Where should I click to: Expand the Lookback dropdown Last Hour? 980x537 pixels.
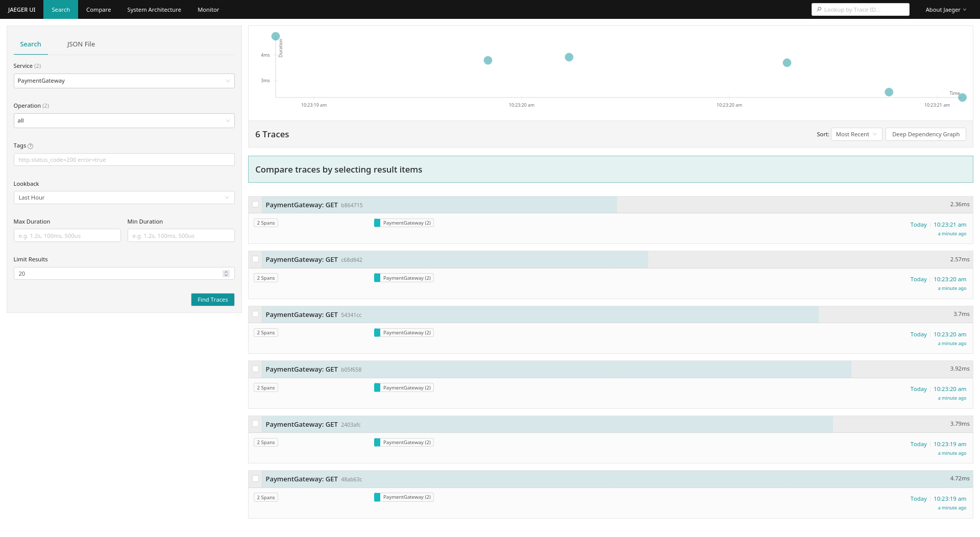pyautogui.click(x=124, y=198)
